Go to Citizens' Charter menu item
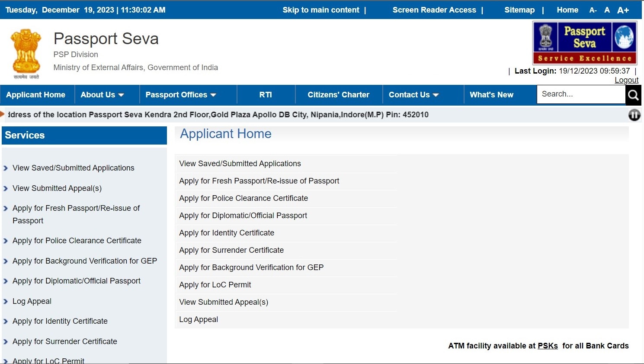 tap(338, 95)
